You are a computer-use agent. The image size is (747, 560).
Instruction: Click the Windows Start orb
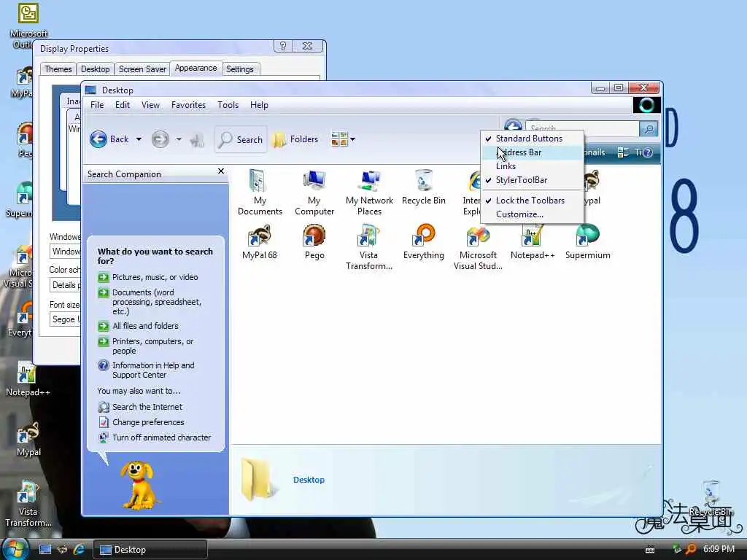pyautogui.click(x=15, y=549)
